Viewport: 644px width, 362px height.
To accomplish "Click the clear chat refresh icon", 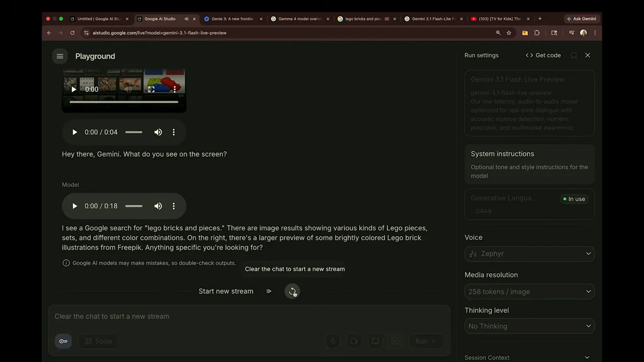I will pyautogui.click(x=292, y=291).
